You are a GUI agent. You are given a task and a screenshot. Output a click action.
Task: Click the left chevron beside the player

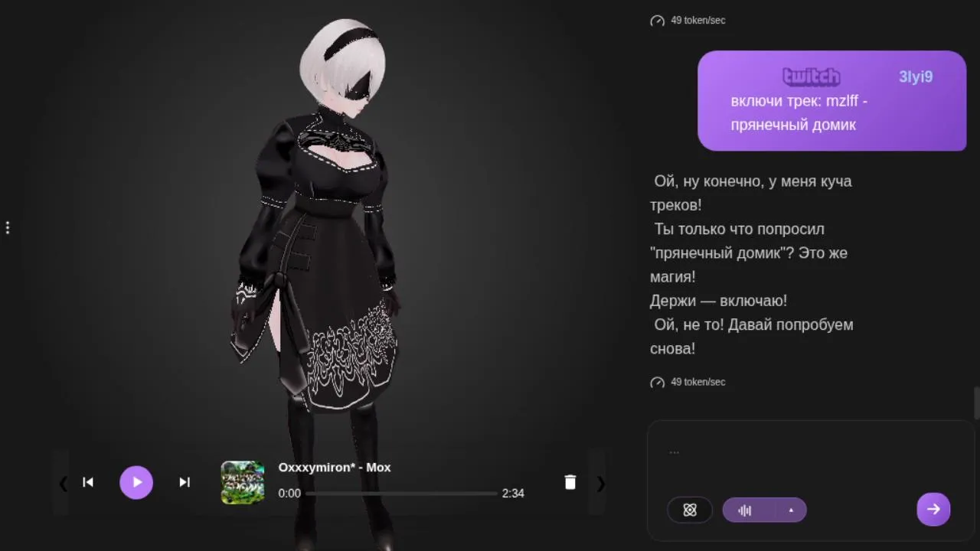coord(64,483)
